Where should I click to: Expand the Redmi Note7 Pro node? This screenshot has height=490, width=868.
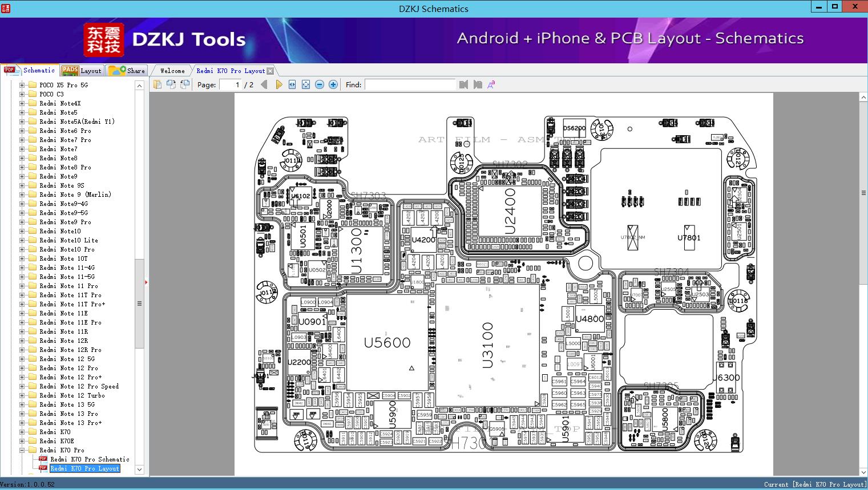pos(22,140)
